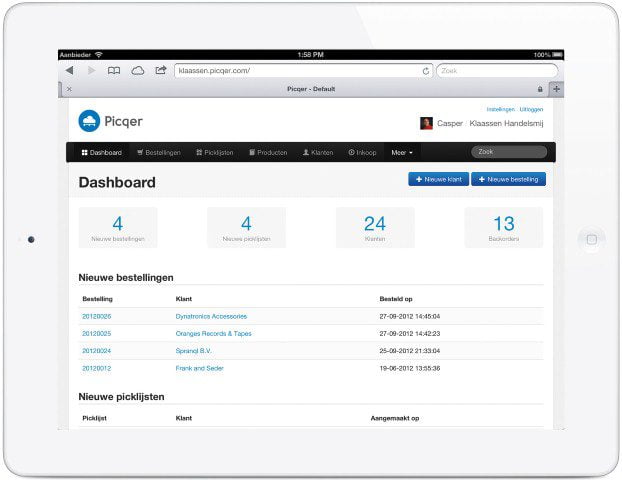This screenshot has width=622, height=480.
Task: Open the 4 Nieuwe bestellingen tile
Action: pyautogui.click(x=118, y=228)
